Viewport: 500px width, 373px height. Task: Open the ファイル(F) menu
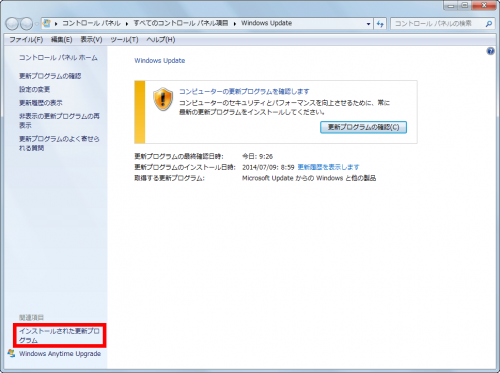pos(26,40)
